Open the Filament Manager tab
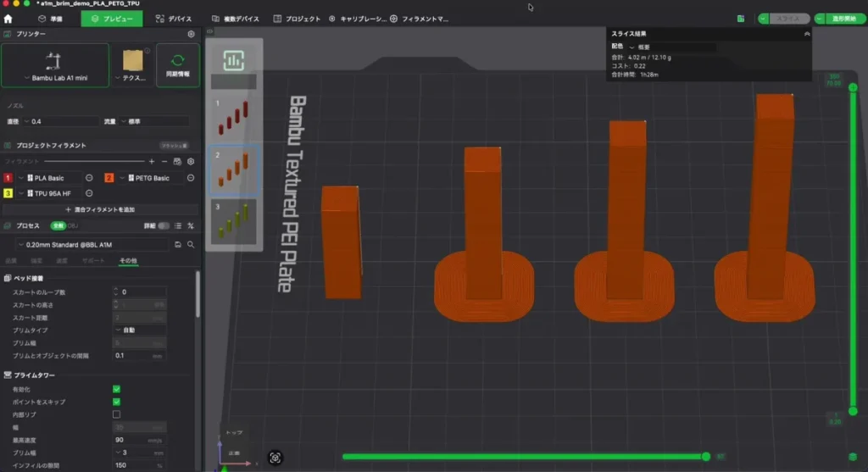 pos(419,19)
